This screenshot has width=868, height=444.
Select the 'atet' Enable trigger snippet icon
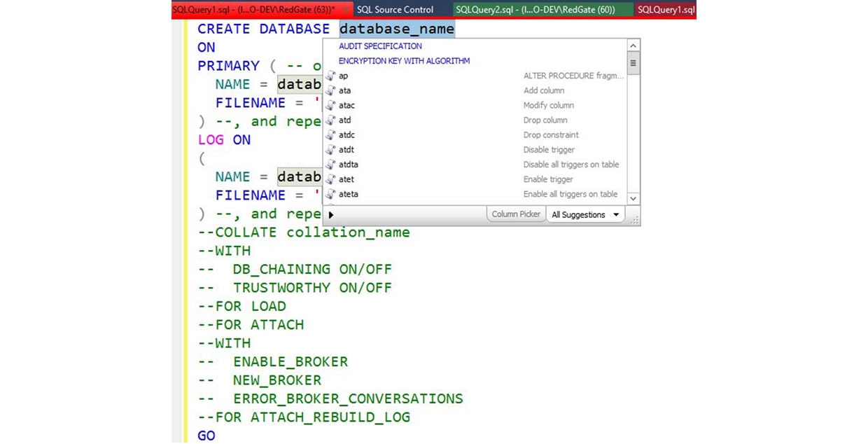331,179
